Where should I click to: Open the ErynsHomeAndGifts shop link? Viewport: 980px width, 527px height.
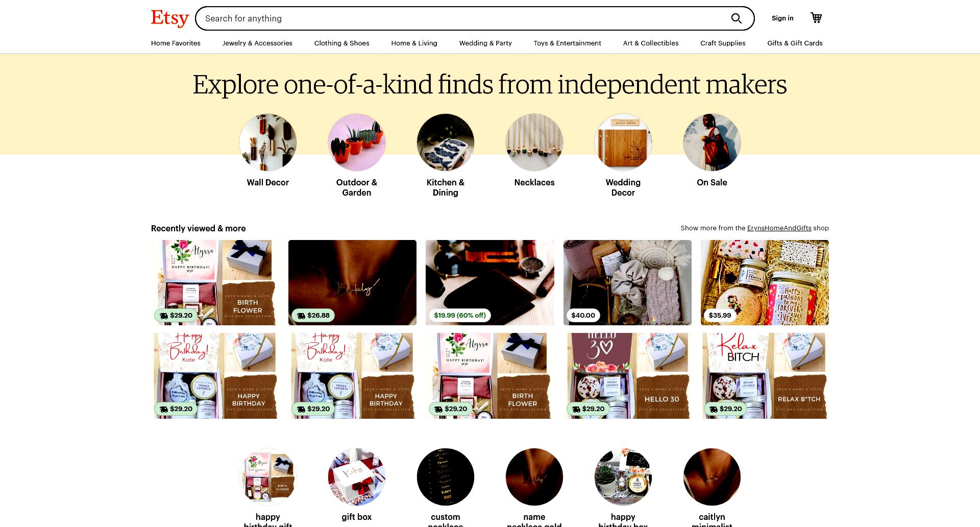[779, 228]
